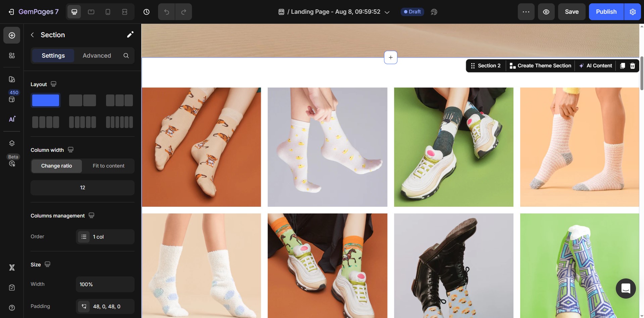Open the sections library grid icon
644x318 pixels.
[x=12, y=55]
